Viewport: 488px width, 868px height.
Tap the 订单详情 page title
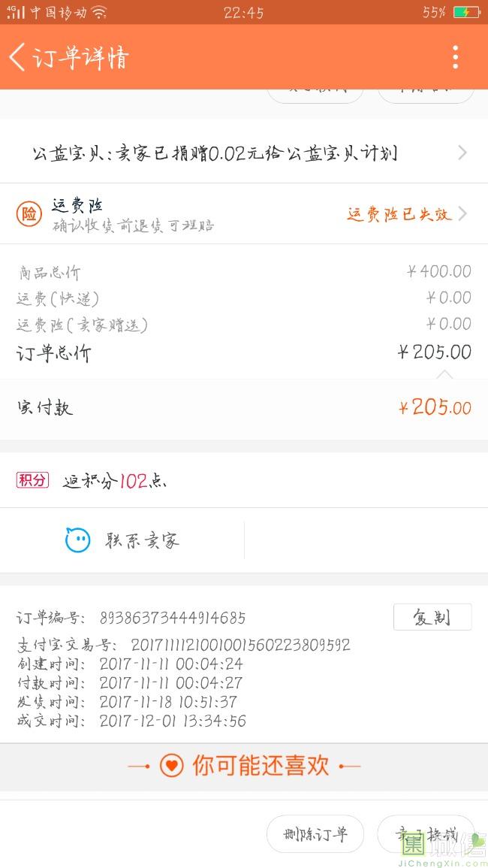click(x=81, y=58)
